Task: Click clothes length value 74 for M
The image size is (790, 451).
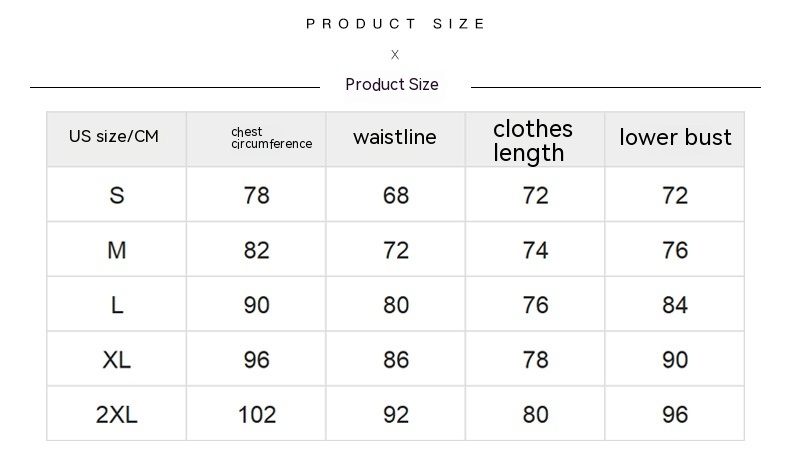Action: coord(535,250)
